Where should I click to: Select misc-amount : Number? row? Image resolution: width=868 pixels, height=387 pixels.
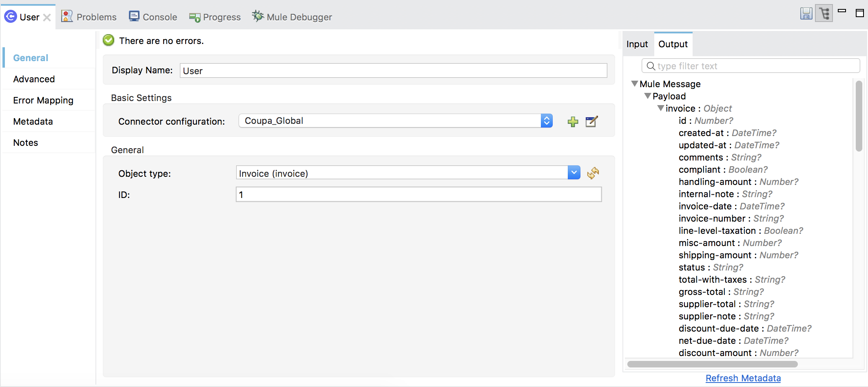[730, 243]
